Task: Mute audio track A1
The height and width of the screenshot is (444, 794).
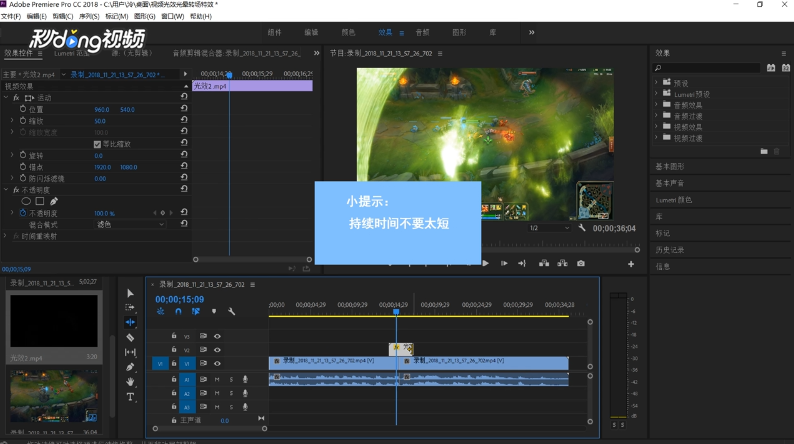Action: tap(217, 379)
